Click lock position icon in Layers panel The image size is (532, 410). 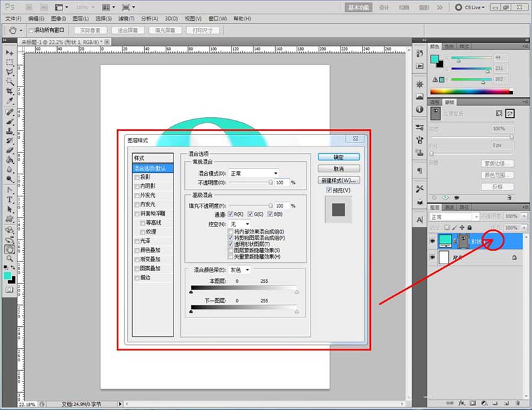(x=462, y=227)
